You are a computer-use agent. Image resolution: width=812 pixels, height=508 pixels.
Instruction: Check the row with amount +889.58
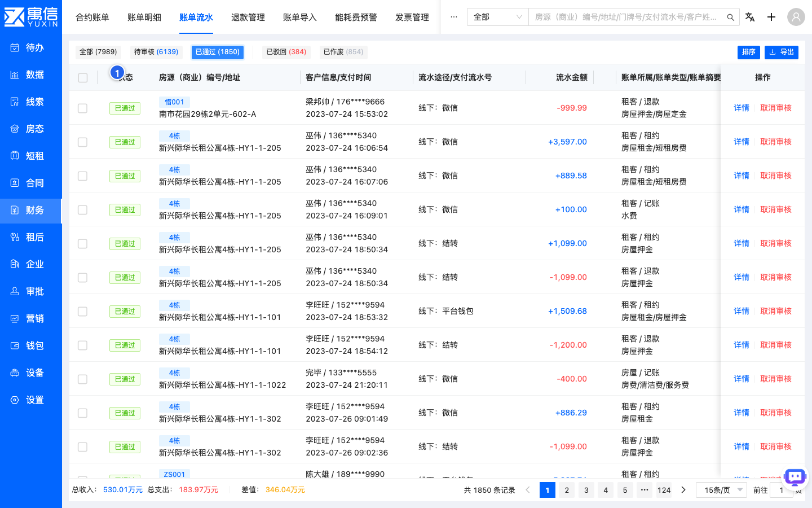click(x=83, y=176)
